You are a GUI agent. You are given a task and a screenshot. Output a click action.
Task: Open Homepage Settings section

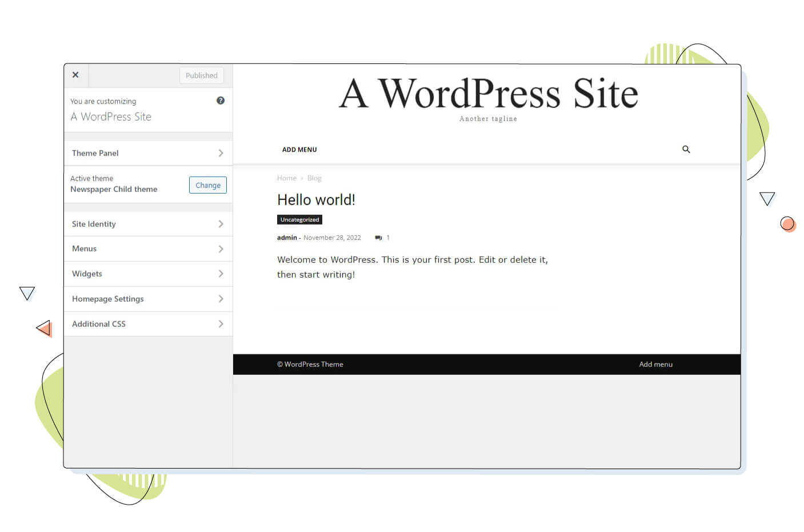click(149, 299)
